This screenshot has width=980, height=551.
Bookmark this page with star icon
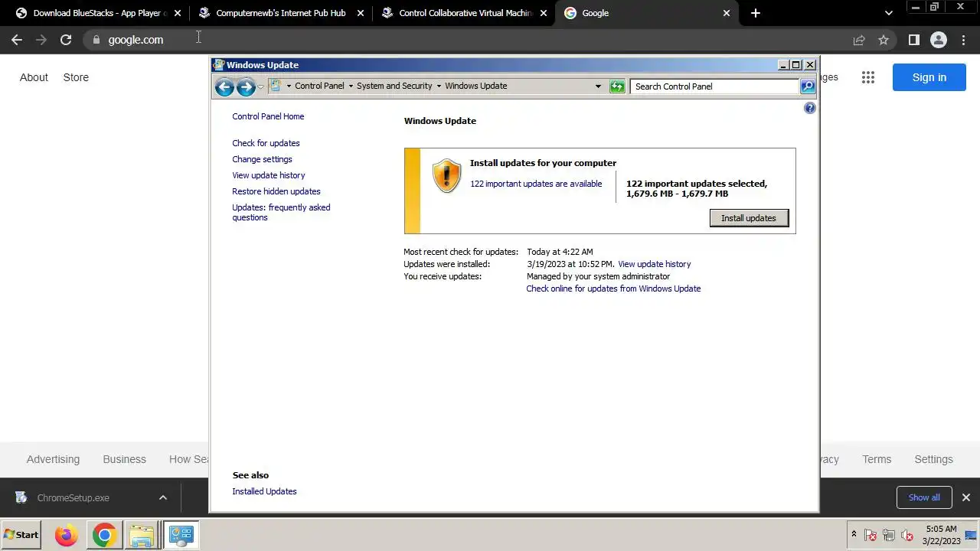click(x=884, y=40)
